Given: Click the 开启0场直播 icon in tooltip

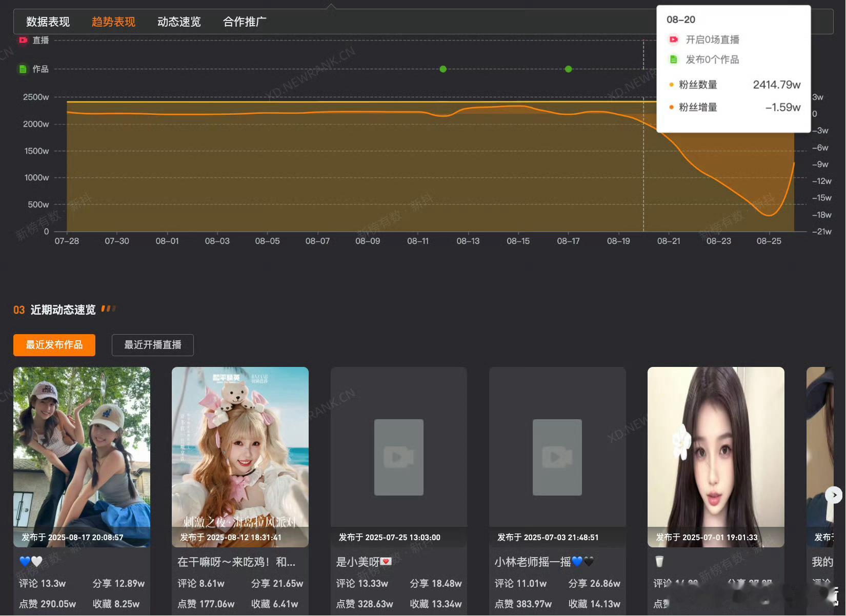Looking at the screenshot, I should tap(674, 39).
